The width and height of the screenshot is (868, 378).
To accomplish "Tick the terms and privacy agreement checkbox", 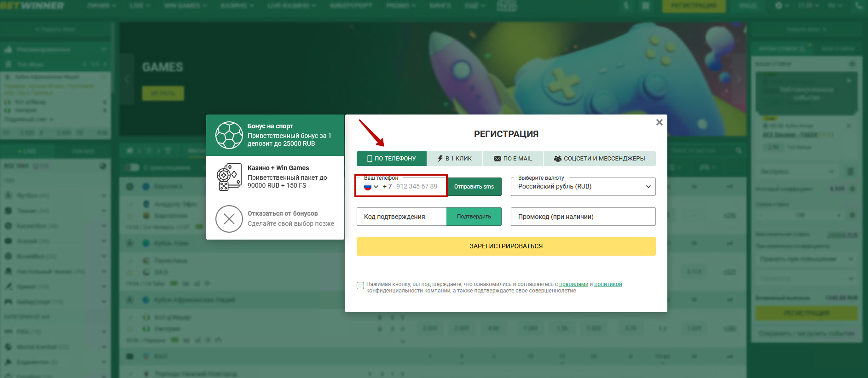I will [x=360, y=286].
